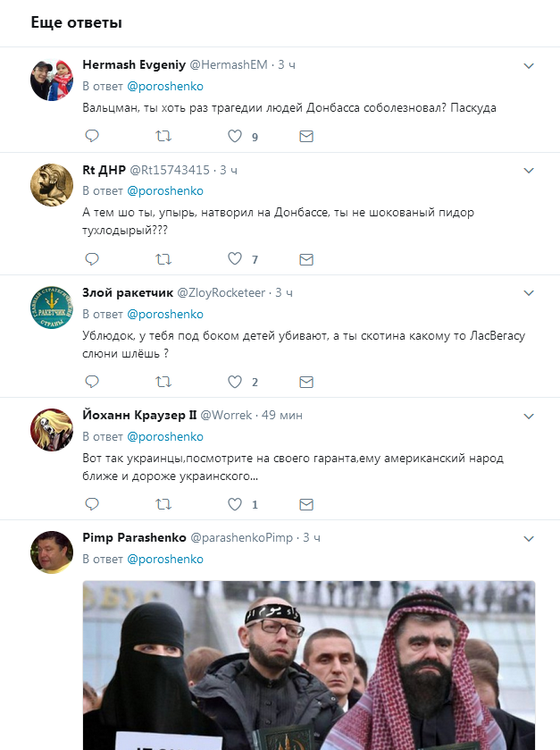Like Злой ракетчик's tweet with 2 likes

pos(235,381)
